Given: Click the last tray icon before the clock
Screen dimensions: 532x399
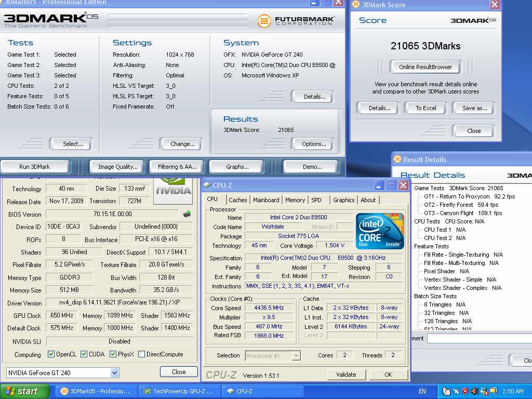Looking at the screenshot, I should point(493,391).
